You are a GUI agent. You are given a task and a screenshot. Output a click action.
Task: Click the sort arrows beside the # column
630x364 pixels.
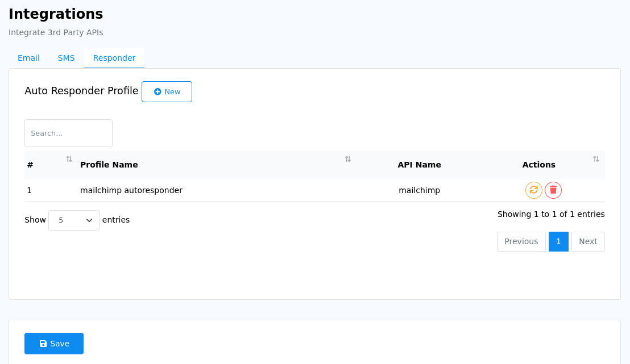[69, 159]
